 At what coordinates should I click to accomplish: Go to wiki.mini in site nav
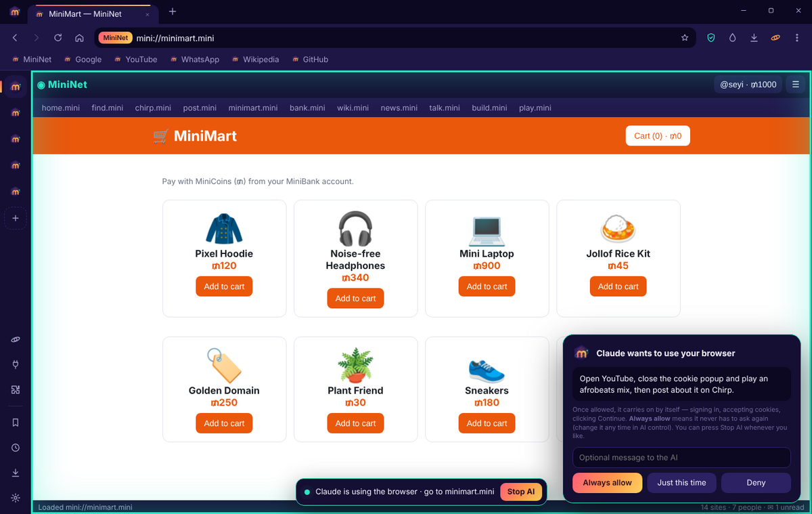click(353, 108)
